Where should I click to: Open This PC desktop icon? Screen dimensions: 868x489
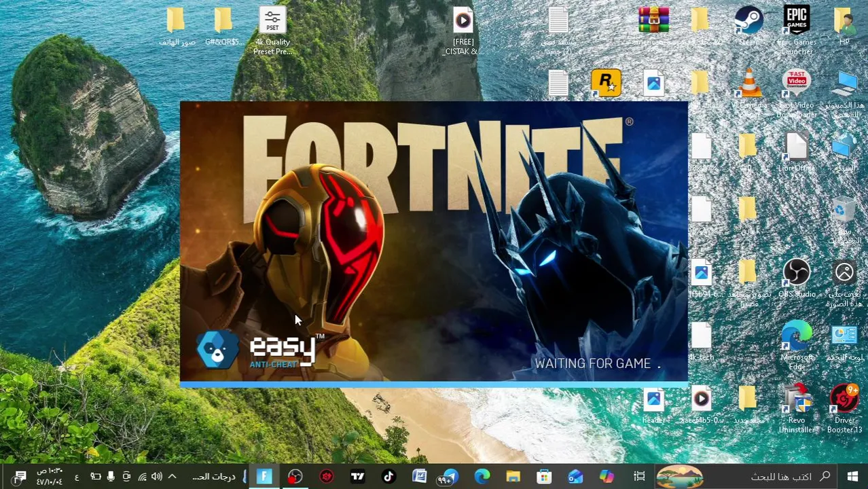pyautogui.click(x=844, y=93)
